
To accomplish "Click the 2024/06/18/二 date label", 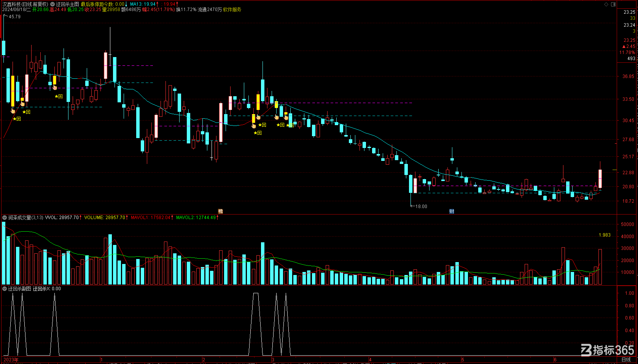I will [x=16, y=10].
